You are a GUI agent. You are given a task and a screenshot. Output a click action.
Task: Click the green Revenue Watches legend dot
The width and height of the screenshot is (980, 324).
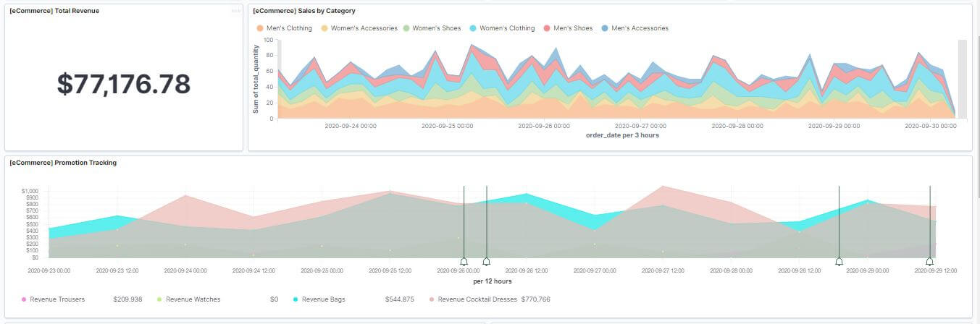[x=160, y=299]
